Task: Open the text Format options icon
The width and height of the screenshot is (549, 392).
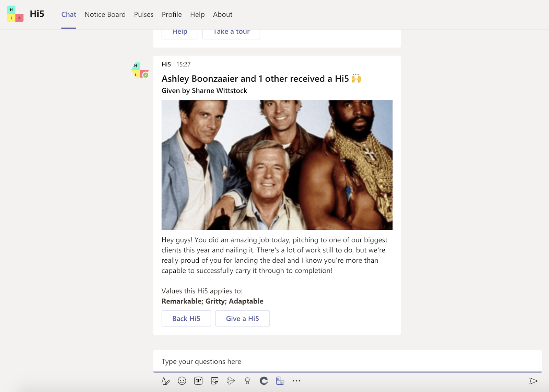Action: [165, 381]
